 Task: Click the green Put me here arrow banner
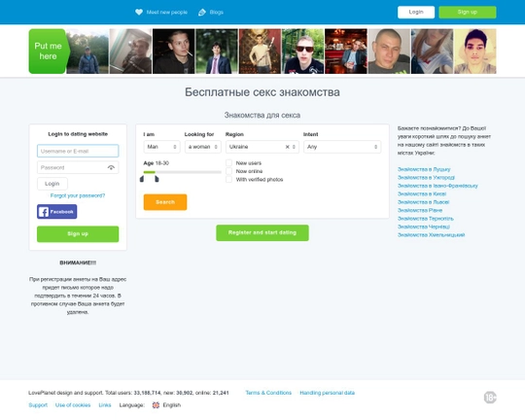pos(50,52)
